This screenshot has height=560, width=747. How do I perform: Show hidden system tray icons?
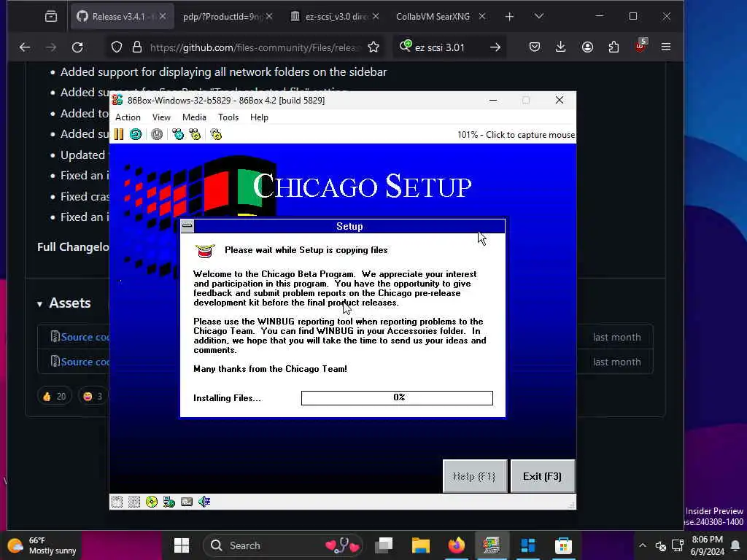coord(643,545)
